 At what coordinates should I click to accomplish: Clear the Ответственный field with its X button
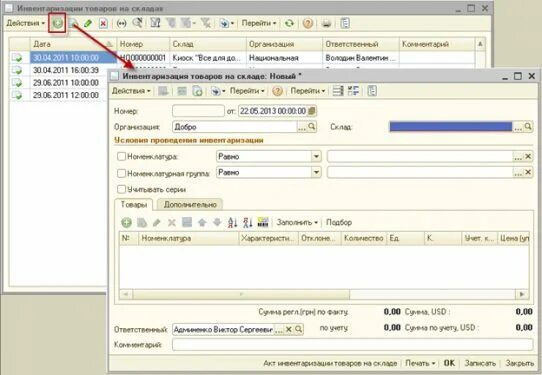coord(289,329)
